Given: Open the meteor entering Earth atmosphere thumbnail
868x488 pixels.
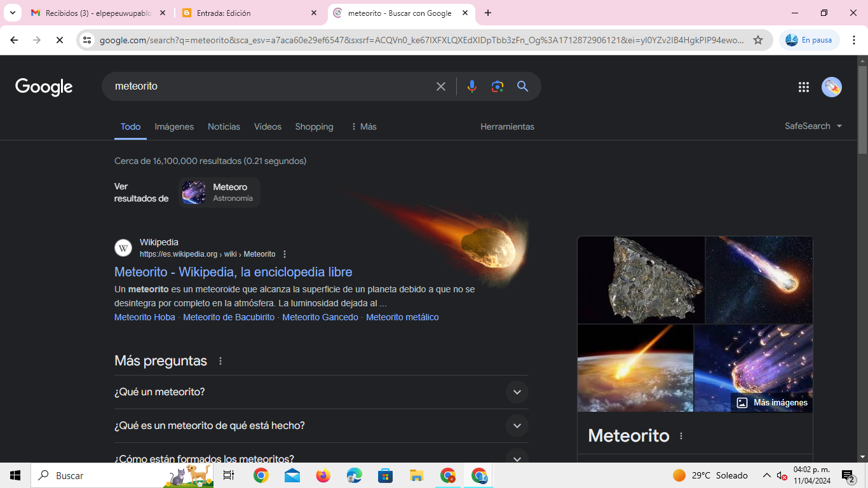Looking at the screenshot, I should 635,369.
